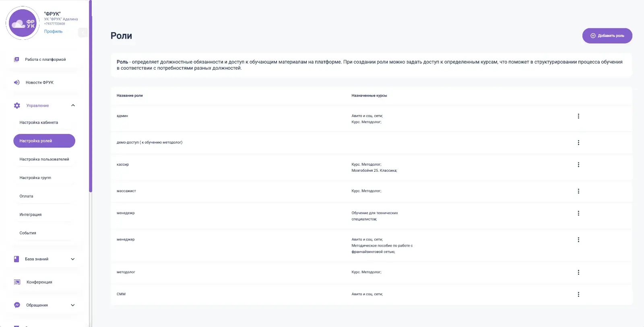Open the three-dot menu for role СММ
This screenshot has width=644, height=327.
[578, 294]
